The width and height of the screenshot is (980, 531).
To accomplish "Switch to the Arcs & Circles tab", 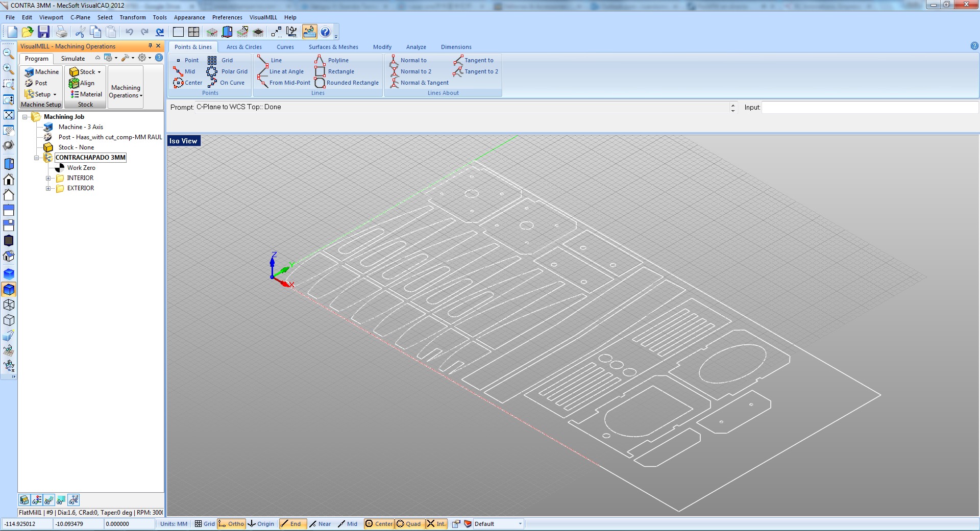I will point(243,47).
